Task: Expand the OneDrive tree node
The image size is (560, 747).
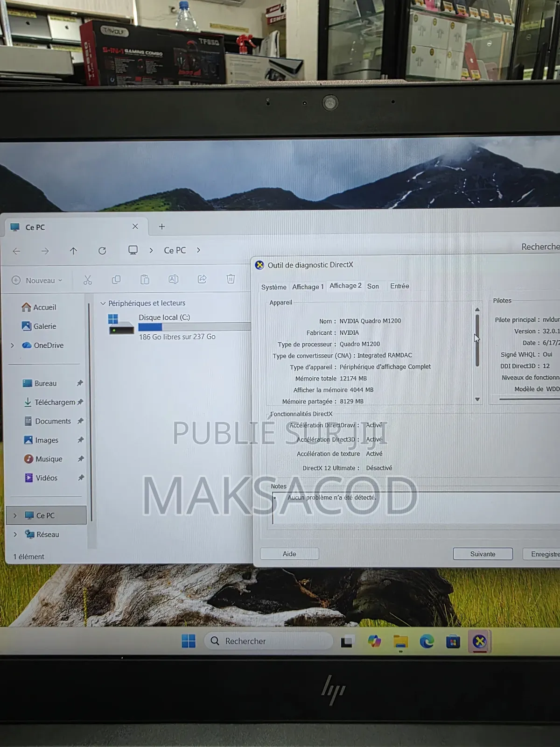Action: point(13,345)
